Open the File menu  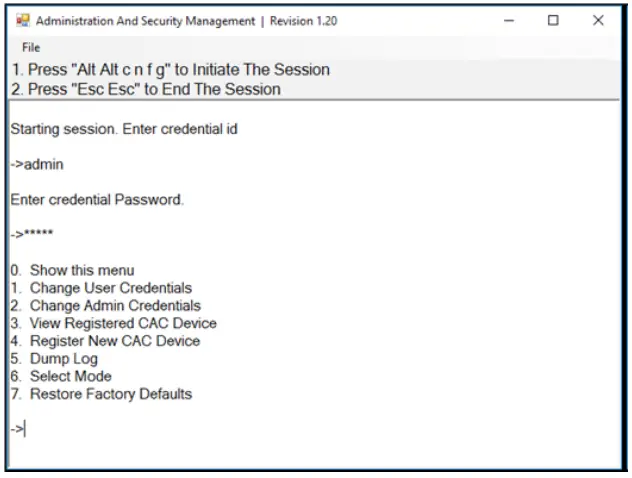[x=31, y=47]
